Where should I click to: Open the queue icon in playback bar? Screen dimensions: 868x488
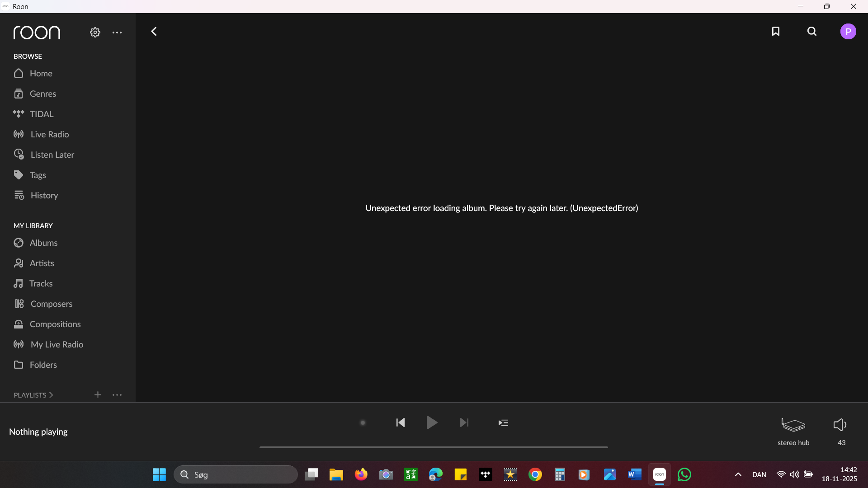[x=503, y=423]
